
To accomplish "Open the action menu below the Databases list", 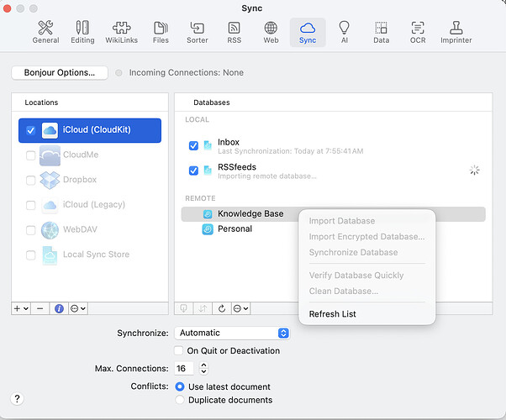I will [240, 308].
